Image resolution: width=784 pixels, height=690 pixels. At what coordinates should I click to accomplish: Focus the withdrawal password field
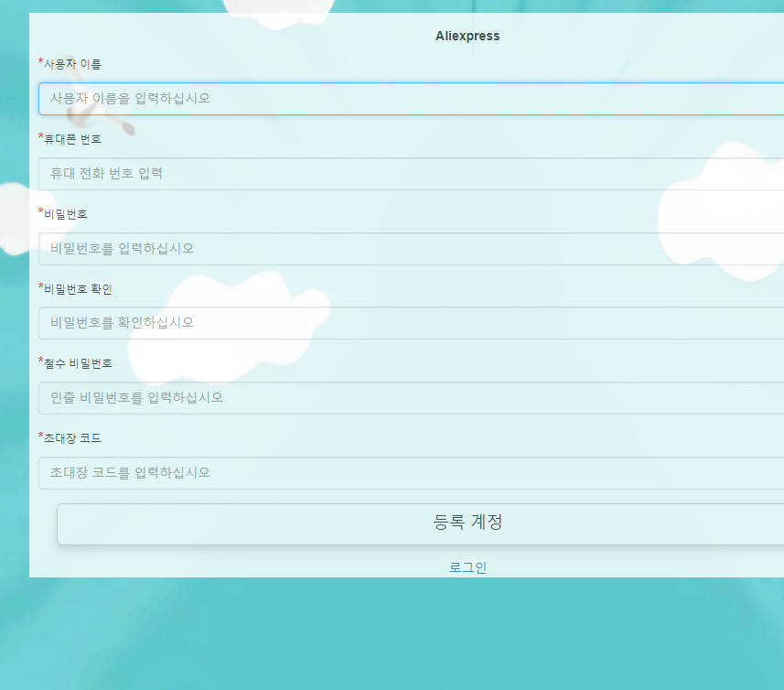411,398
